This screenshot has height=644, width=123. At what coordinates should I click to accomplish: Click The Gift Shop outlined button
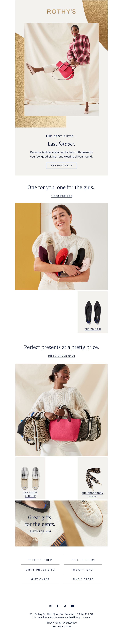[x=61, y=165]
